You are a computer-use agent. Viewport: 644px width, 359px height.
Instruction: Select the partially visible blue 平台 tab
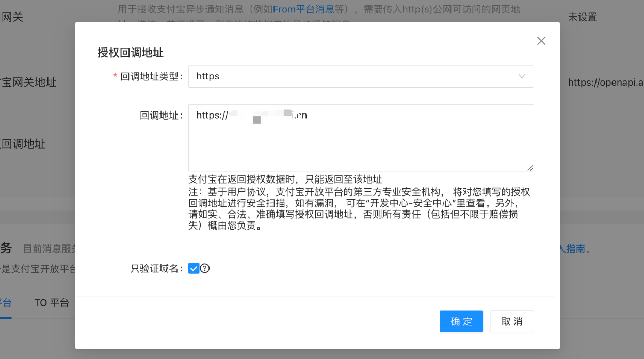(x=6, y=303)
